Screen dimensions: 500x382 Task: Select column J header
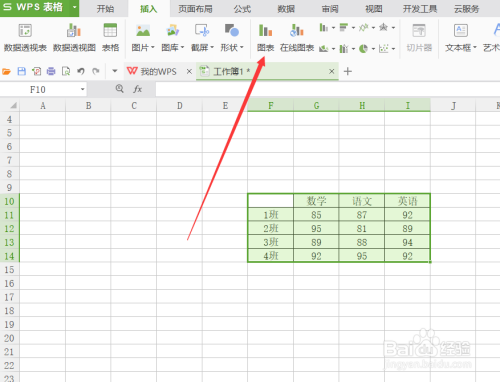(x=453, y=106)
